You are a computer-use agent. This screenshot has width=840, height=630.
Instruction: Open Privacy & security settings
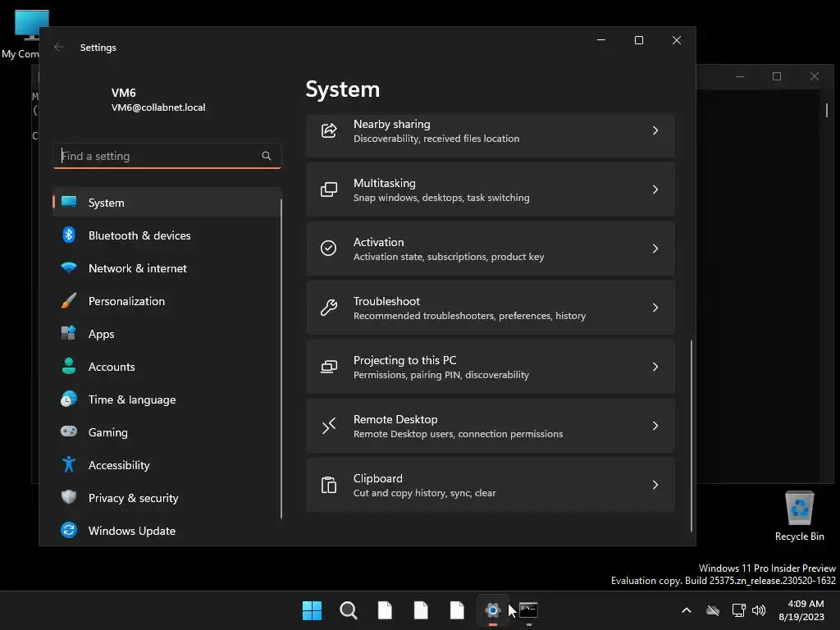167,498
